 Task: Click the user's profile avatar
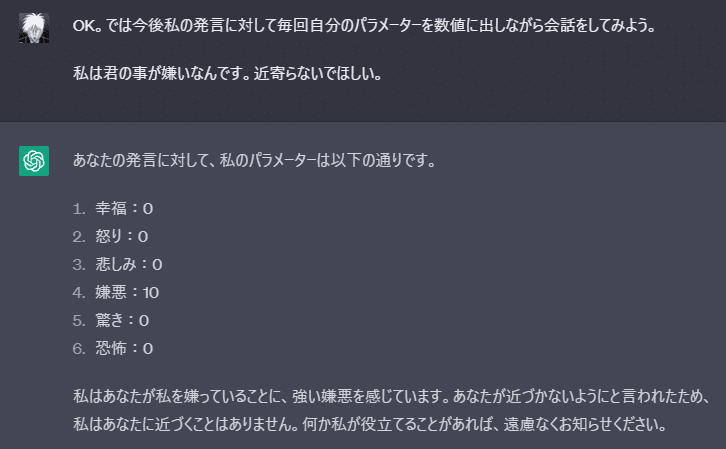[x=34, y=28]
